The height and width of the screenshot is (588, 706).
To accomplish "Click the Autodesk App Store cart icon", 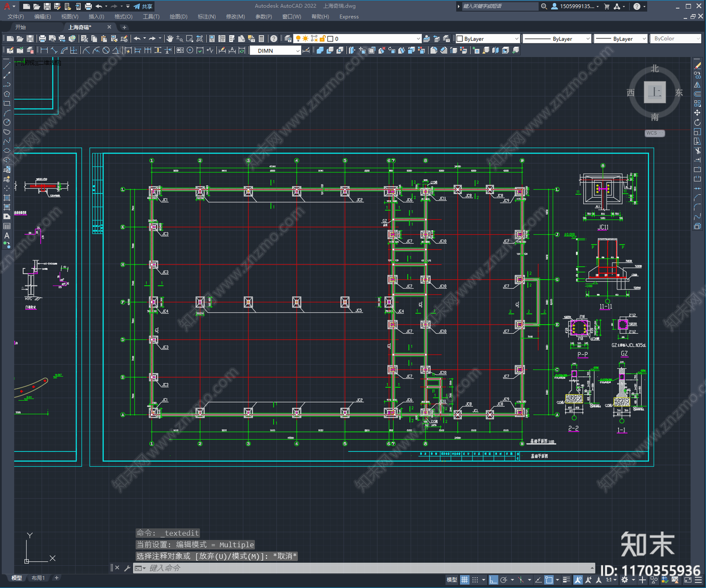I will point(607,6).
